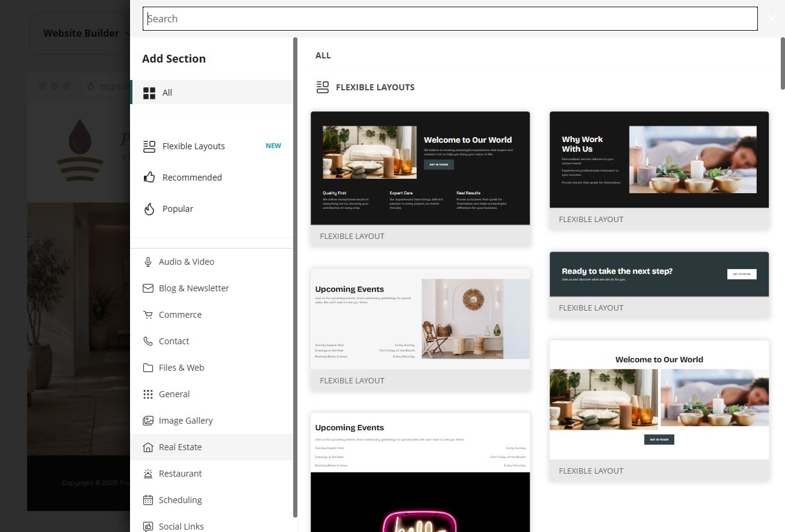Click the Scheduling calendar icon
Screen dimensions: 785x532
(148, 500)
